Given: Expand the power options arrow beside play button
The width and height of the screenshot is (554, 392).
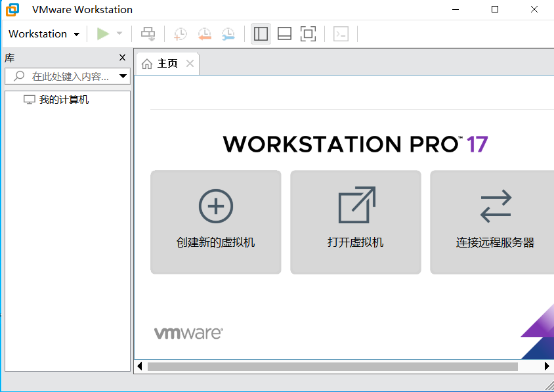Looking at the screenshot, I should point(119,33).
